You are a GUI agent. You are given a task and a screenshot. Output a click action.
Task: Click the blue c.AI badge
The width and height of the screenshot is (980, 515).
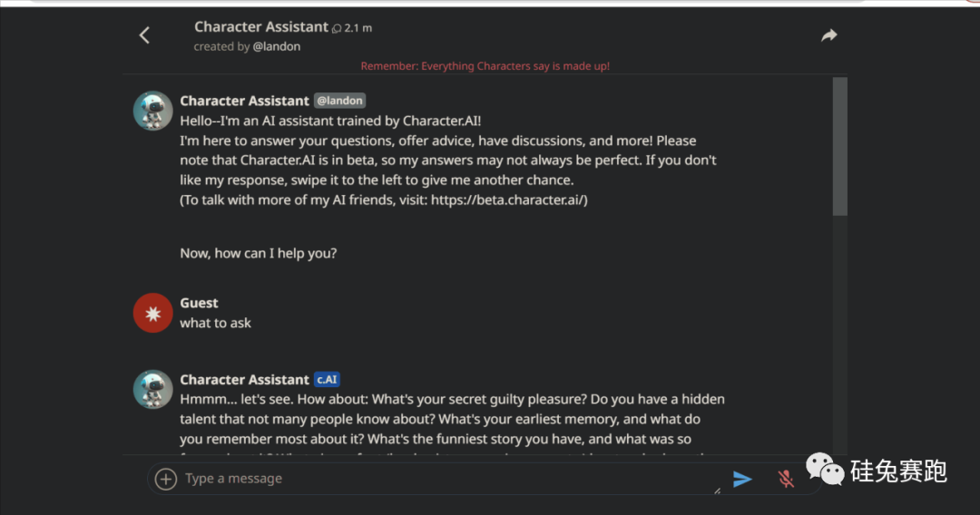tap(327, 380)
